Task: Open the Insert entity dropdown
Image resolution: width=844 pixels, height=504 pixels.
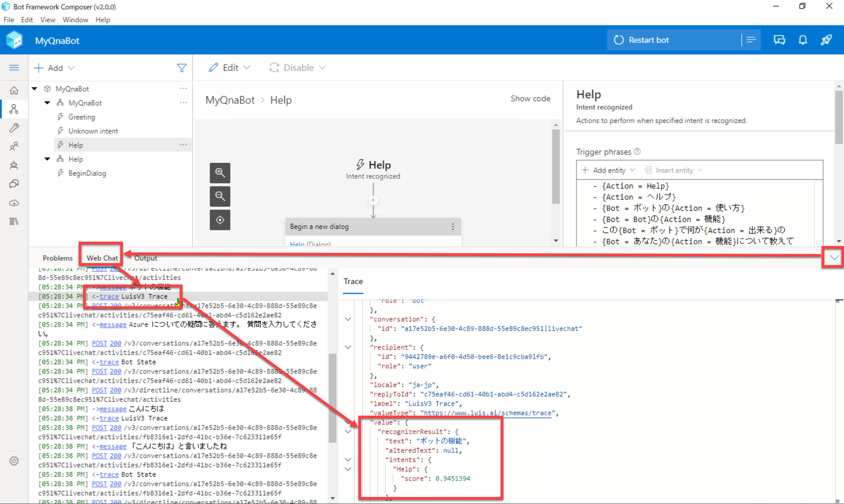Action: point(674,170)
